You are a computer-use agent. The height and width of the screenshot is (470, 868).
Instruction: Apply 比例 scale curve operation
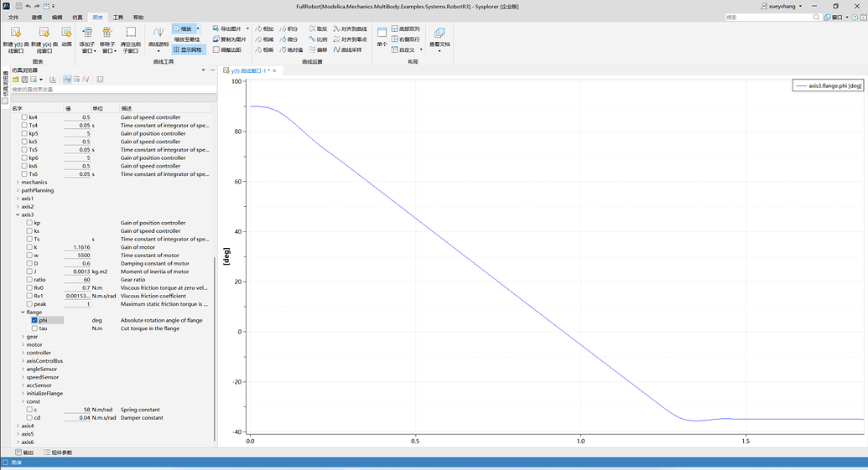click(x=319, y=39)
